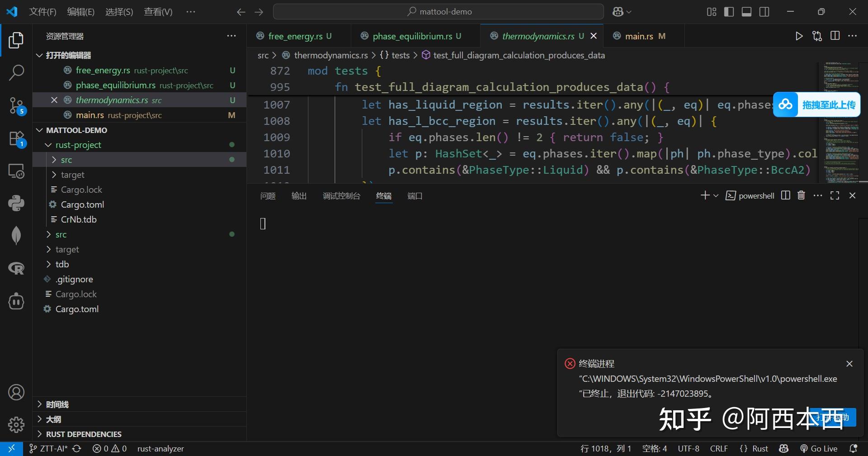868x456 pixels.
Task: Split the terminal panel
Action: [785, 195]
